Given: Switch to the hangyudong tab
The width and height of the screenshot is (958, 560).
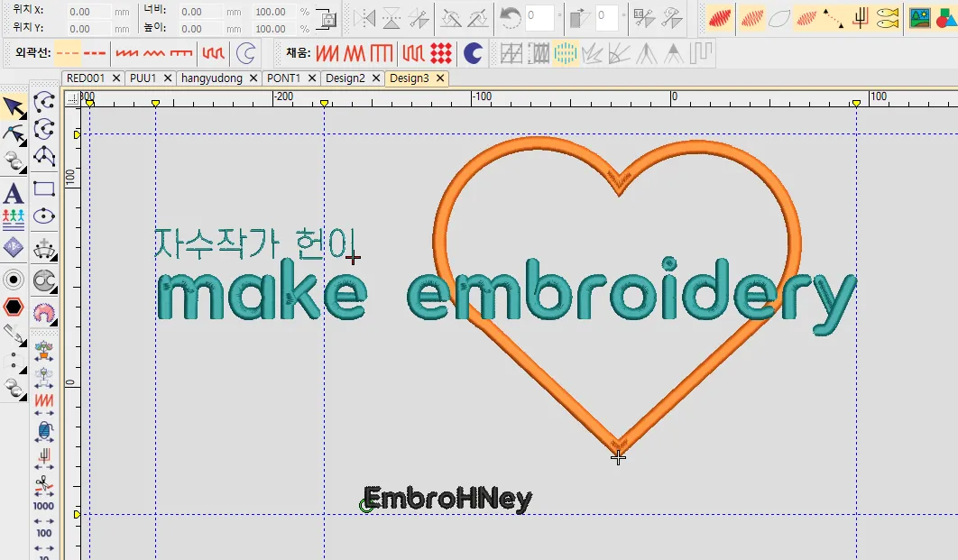Looking at the screenshot, I should pos(212,78).
